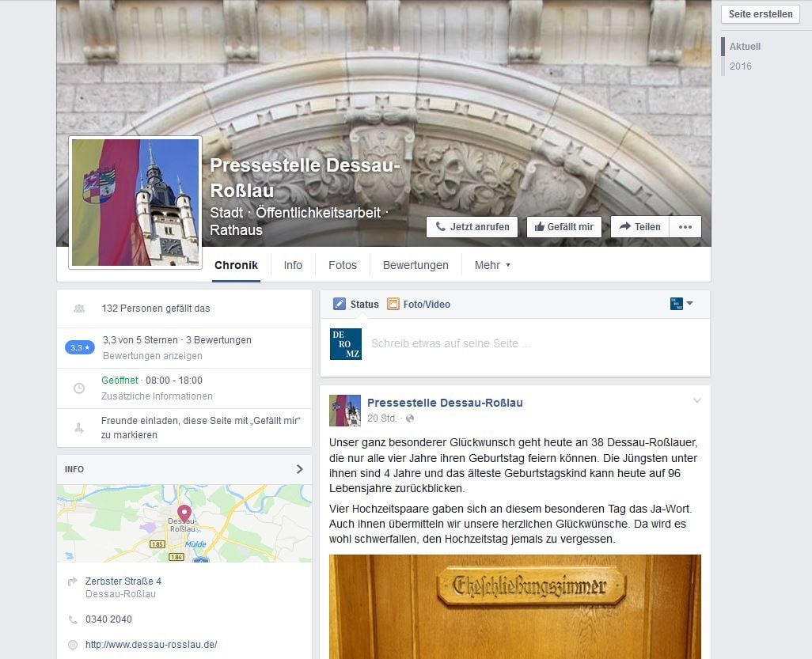Image resolution: width=812 pixels, height=659 pixels.
Task: Share the page using Teilen button
Action: (x=639, y=227)
